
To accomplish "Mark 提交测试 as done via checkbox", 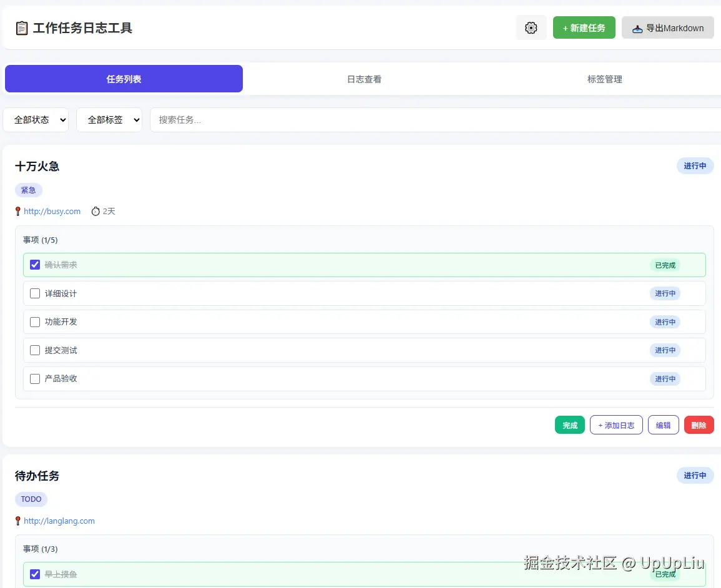I will (35, 350).
